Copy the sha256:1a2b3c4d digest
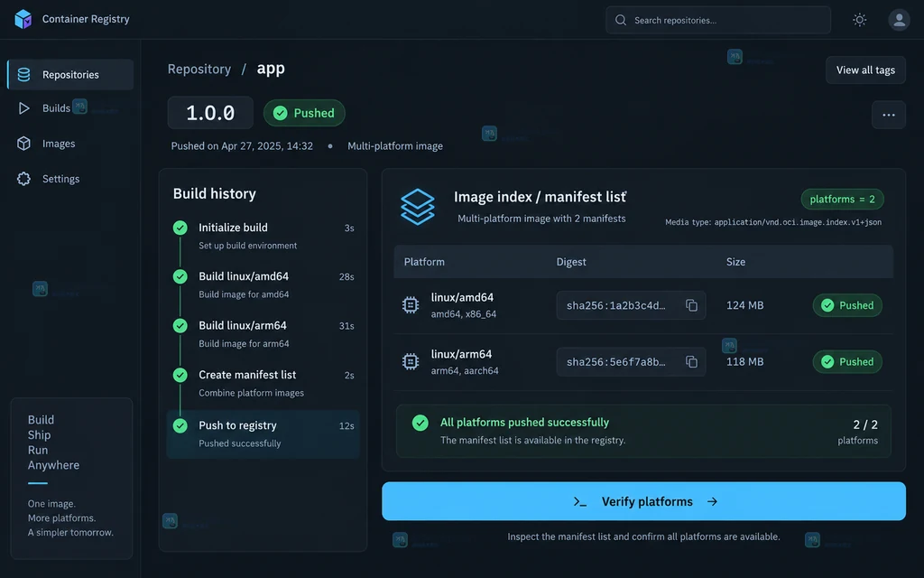 (692, 305)
